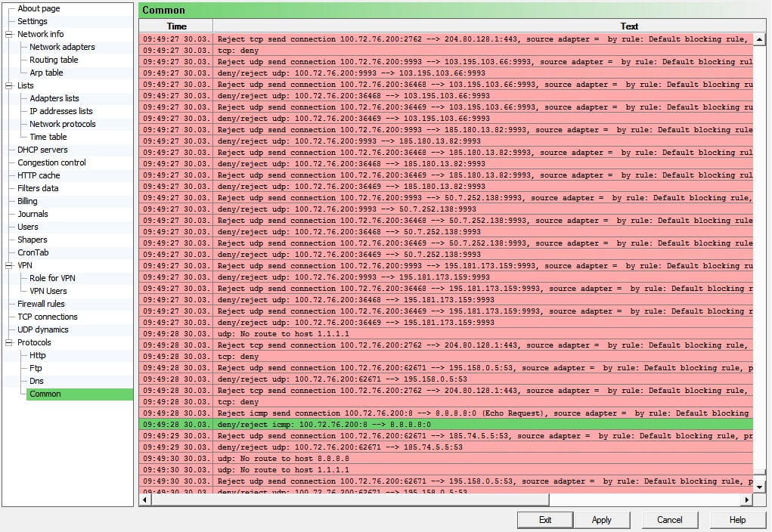
Task: Select log row 'udp: No route to host 8.8.8.8'
Action: [445, 458]
